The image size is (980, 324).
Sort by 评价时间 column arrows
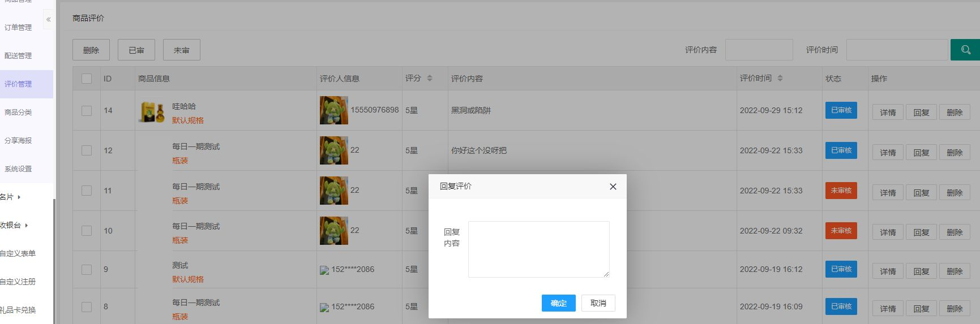(780, 78)
